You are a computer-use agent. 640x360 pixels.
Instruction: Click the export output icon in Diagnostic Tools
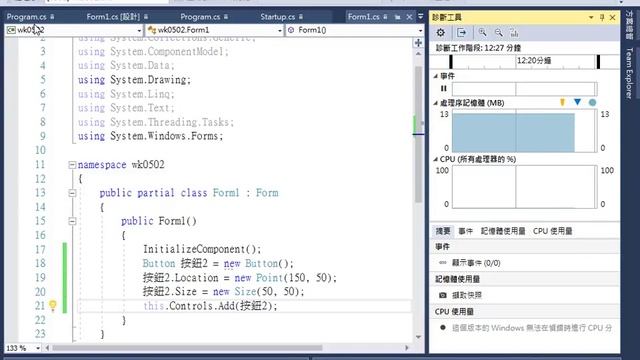[x=462, y=33]
